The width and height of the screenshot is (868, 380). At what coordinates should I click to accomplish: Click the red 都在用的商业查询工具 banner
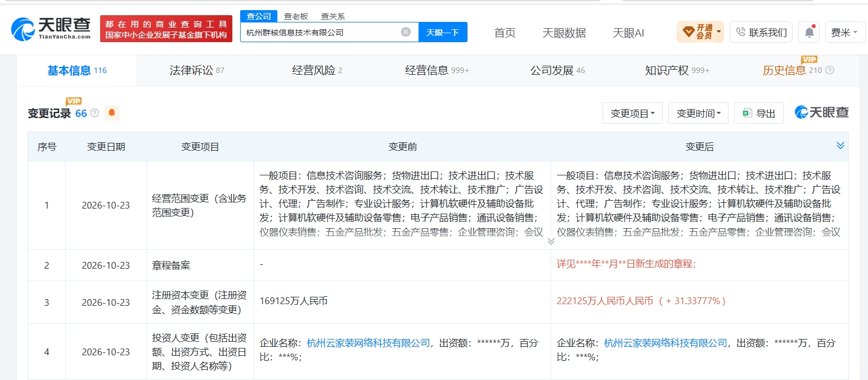pyautogui.click(x=166, y=29)
